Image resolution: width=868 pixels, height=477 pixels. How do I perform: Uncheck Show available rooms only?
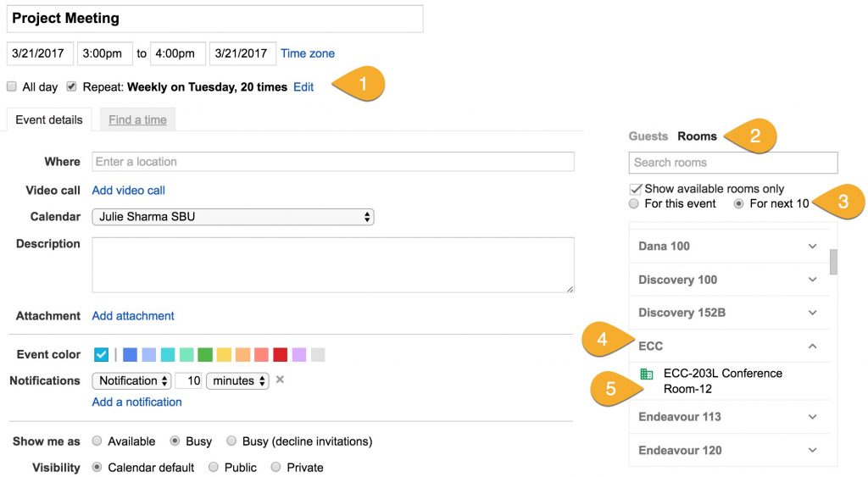click(x=635, y=189)
